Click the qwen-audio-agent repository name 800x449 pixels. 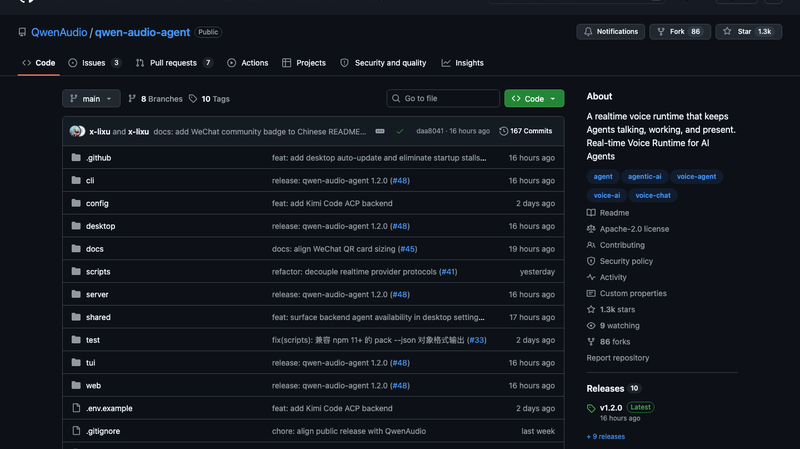(142, 32)
